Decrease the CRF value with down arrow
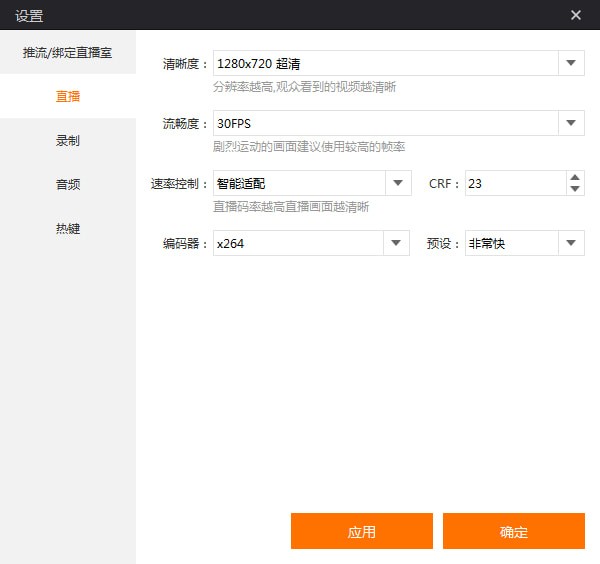 click(x=575, y=189)
